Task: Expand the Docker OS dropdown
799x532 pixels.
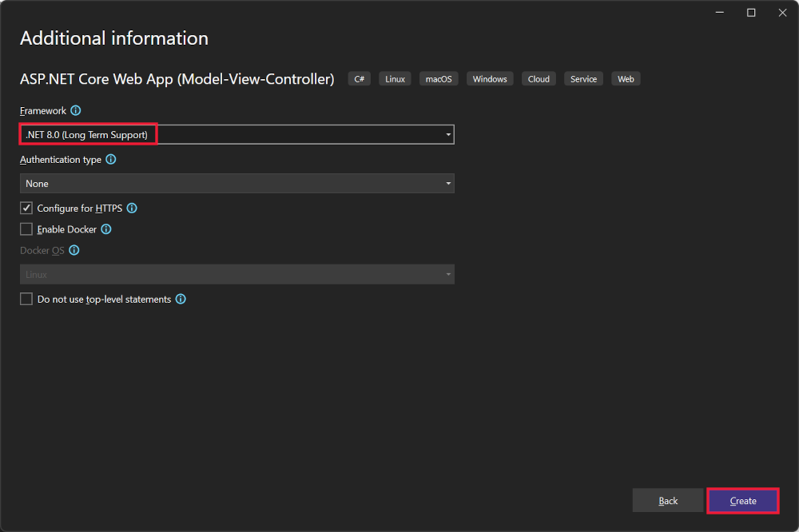Action: pyautogui.click(x=447, y=273)
